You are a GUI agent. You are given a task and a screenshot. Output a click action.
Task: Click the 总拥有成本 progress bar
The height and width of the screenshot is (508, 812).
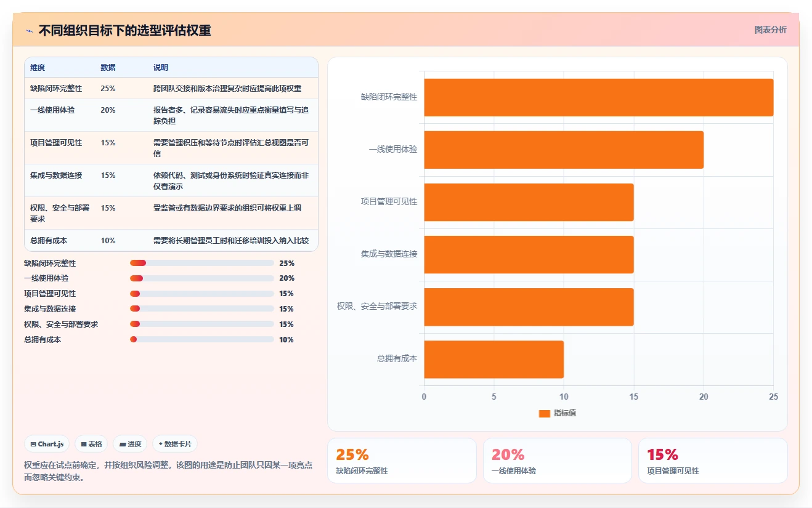pyautogui.click(x=202, y=339)
